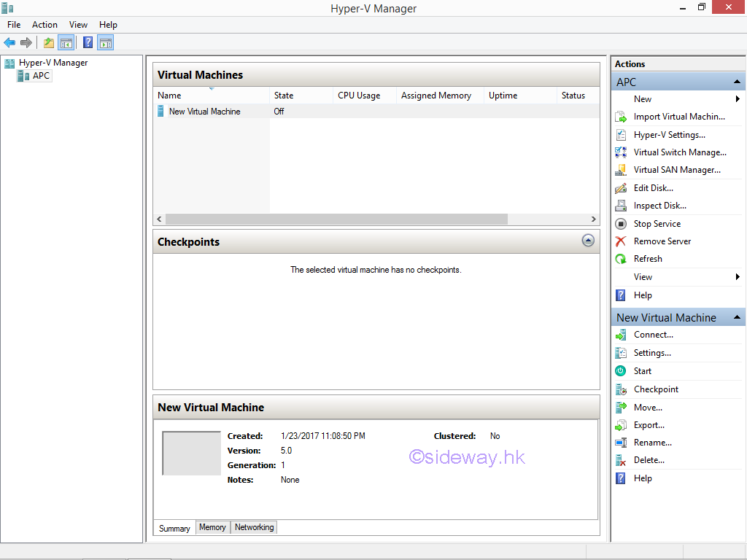Expand the View submenu in Actions

(738, 277)
